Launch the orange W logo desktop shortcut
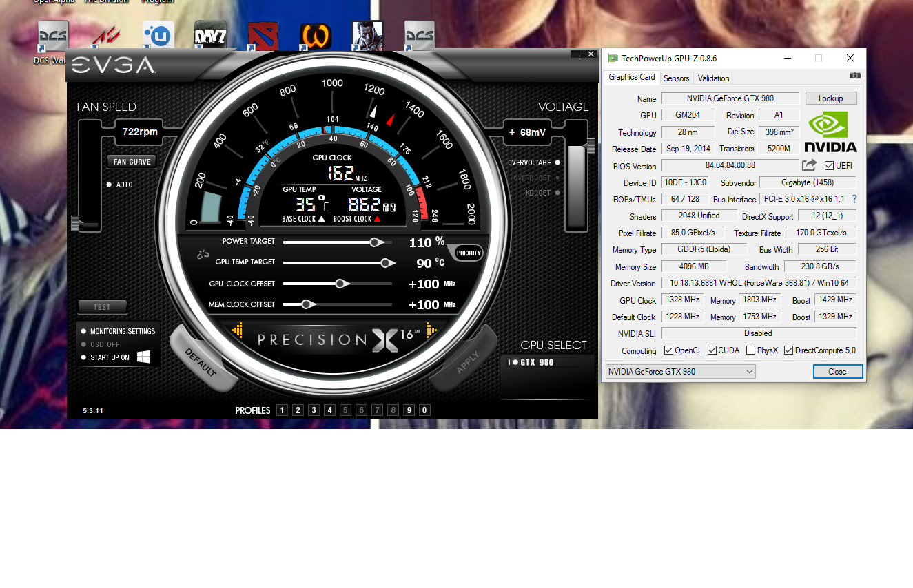Viewport: 913px width, 588px height. (x=316, y=36)
